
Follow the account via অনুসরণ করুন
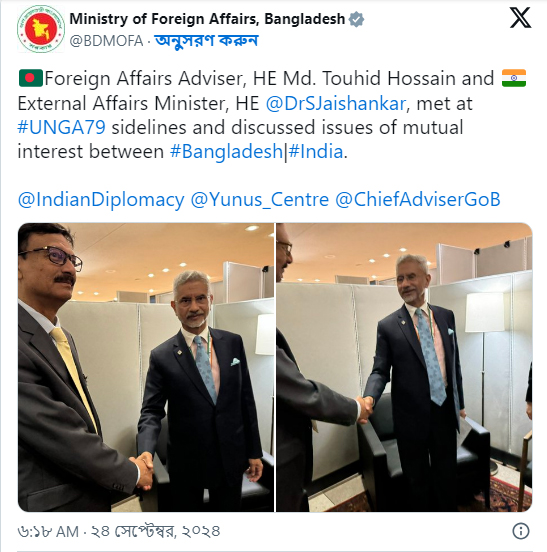(x=206, y=41)
